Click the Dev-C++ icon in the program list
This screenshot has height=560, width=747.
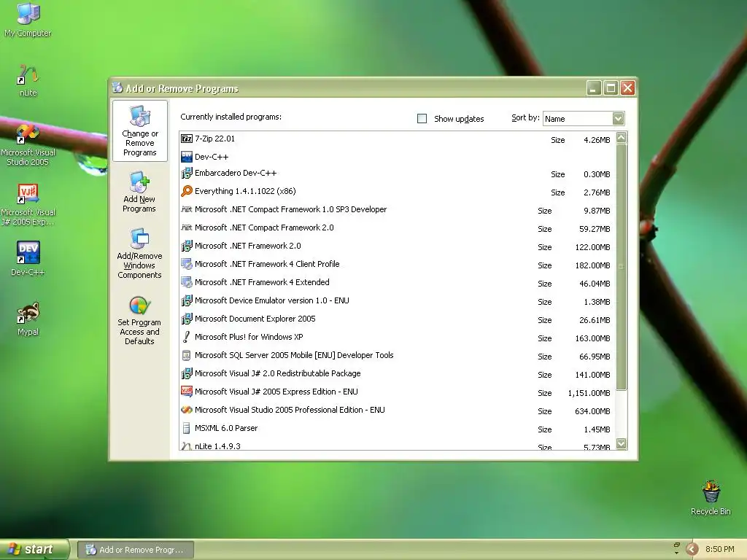tap(187, 157)
